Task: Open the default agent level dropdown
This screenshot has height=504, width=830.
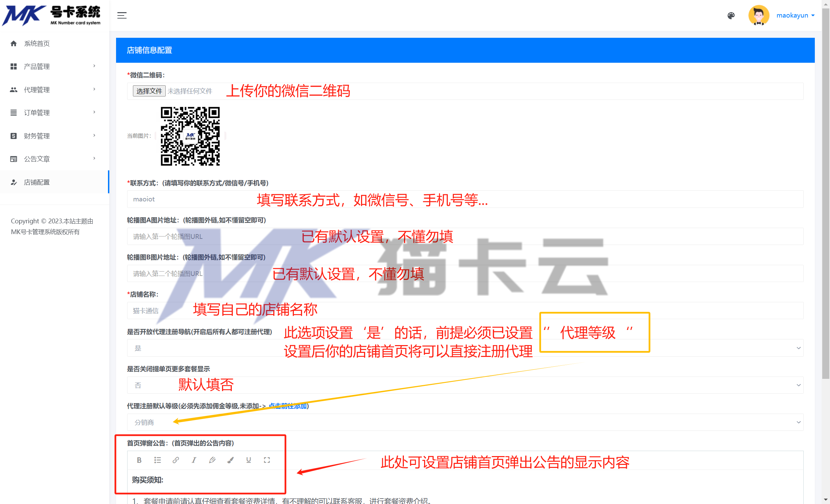Action: 465,422
